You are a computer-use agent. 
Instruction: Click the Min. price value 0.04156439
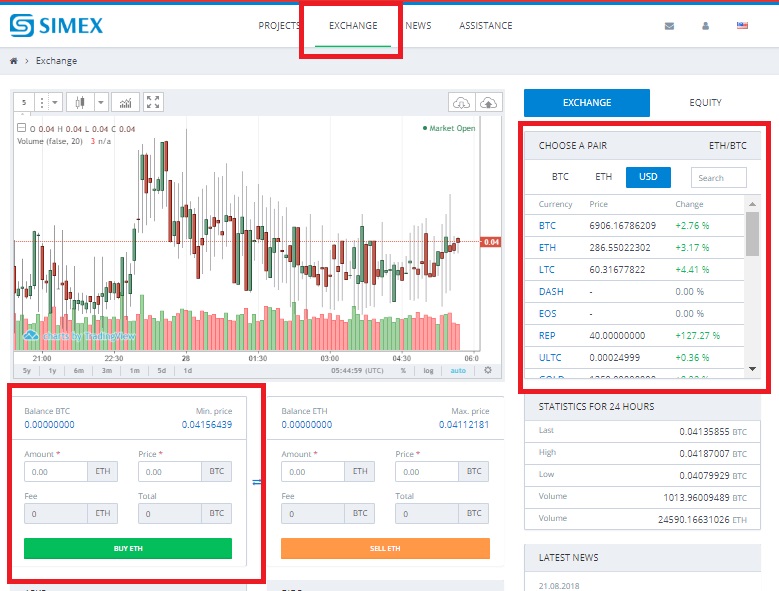[207, 425]
